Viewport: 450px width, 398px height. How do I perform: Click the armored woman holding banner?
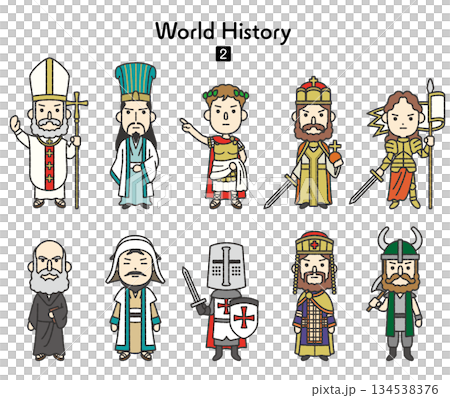coord(398,144)
